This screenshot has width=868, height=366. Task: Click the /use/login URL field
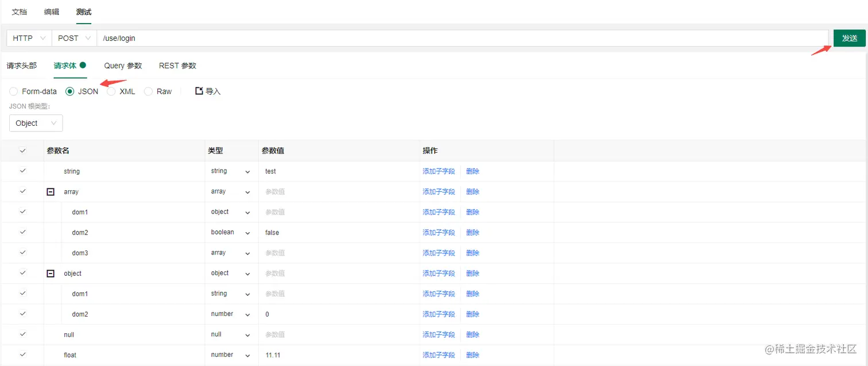click(x=463, y=38)
